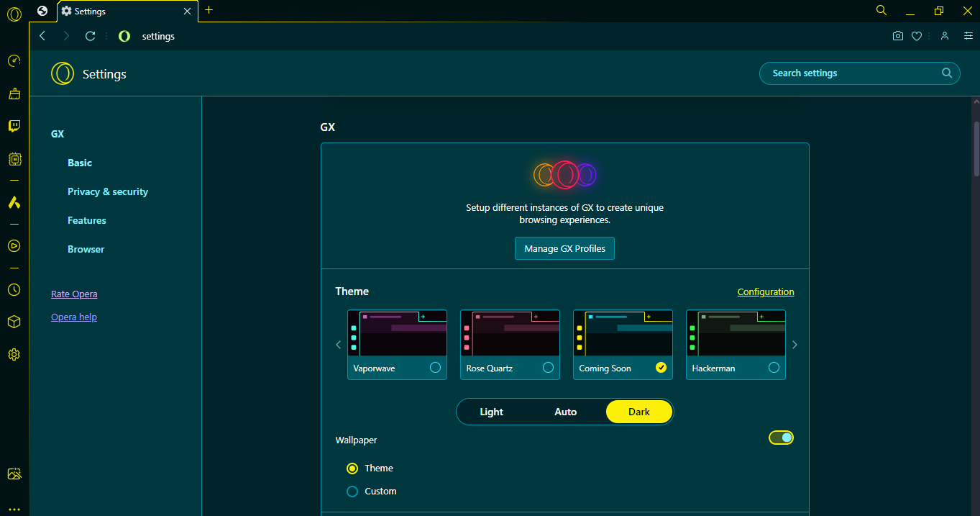Switch appearance to Light mode
980x516 pixels.
(x=492, y=412)
